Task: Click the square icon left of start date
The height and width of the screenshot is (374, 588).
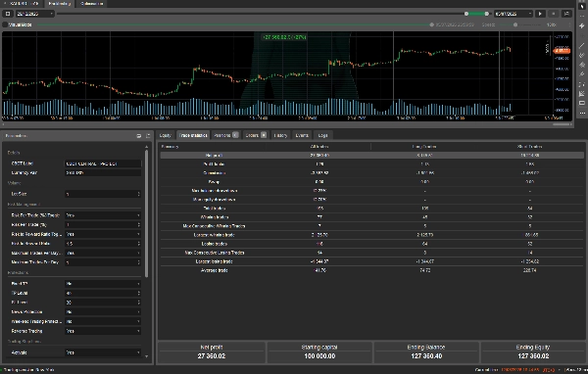Action: [x=8, y=14]
